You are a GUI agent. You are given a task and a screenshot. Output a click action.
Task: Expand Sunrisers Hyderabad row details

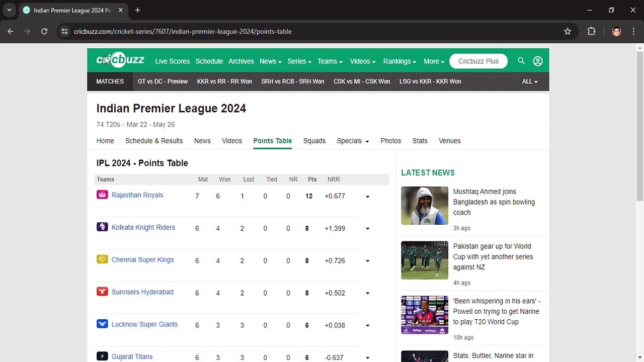tap(367, 293)
